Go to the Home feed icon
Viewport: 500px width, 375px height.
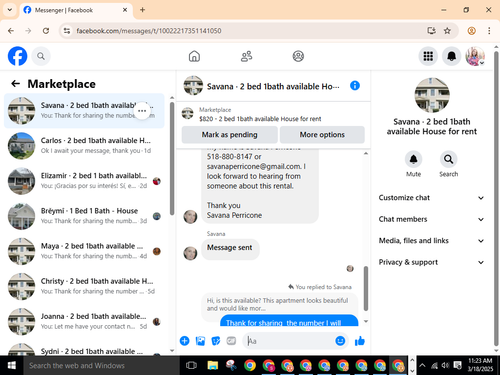(x=194, y=56)
